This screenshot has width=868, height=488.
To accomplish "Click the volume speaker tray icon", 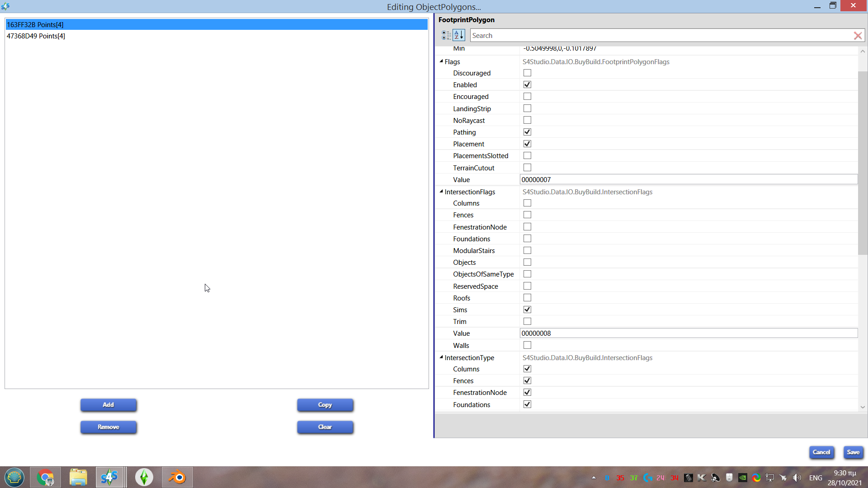I will point(797,478).
